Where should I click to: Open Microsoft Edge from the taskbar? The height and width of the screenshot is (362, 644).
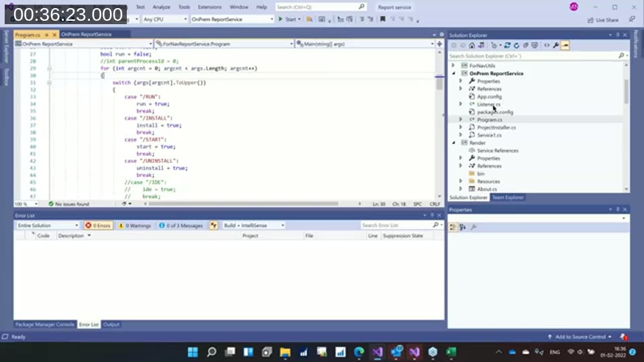359,352
